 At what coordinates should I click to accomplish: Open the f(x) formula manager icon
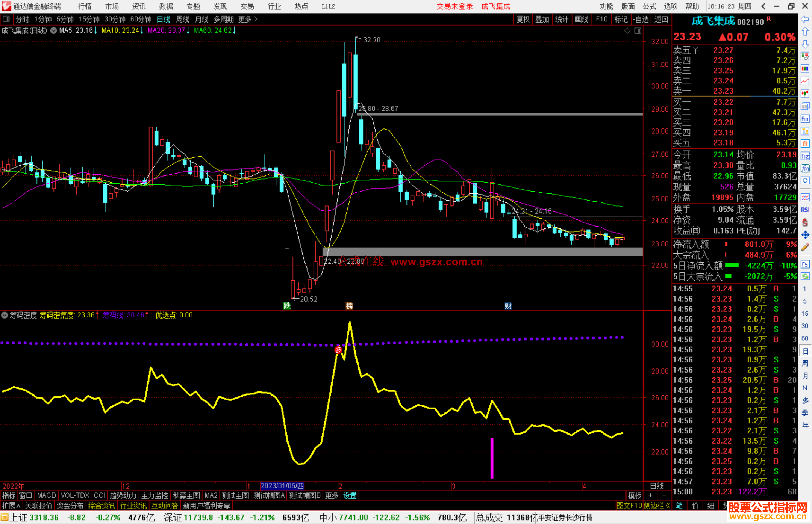(805, 168)
